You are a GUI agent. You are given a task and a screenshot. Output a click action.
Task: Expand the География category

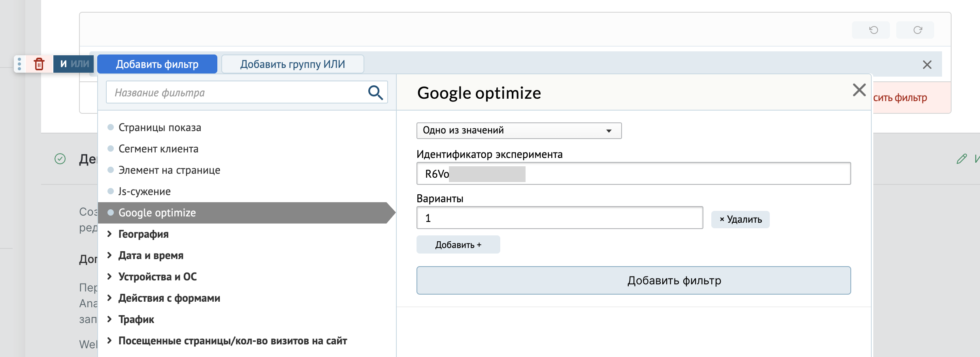(143, 234)
